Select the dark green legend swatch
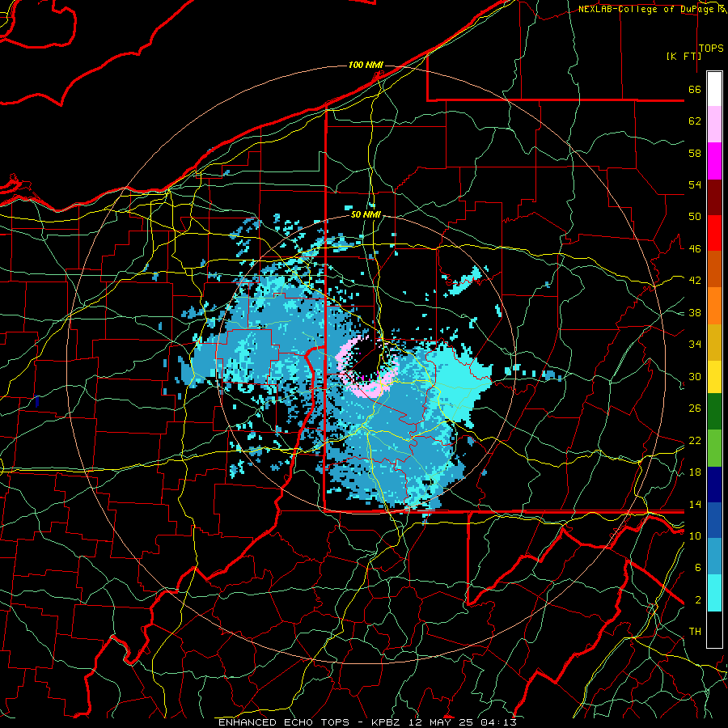The width and height of the screenshot is (728, 728). click(714, 412)
